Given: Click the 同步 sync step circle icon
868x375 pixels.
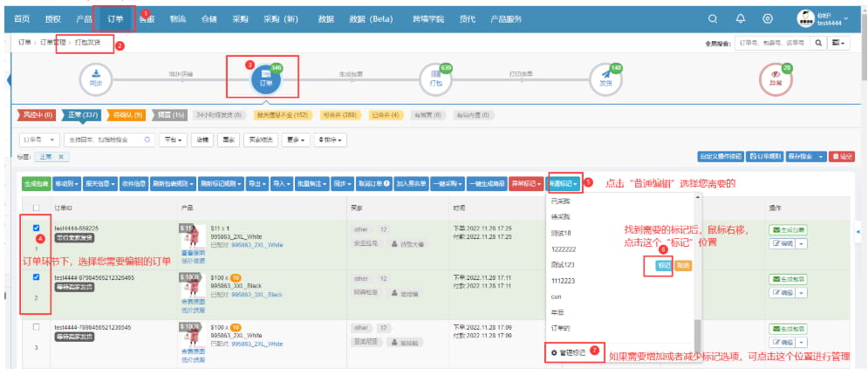Looking at the screenshot, I should pos(98,78).
